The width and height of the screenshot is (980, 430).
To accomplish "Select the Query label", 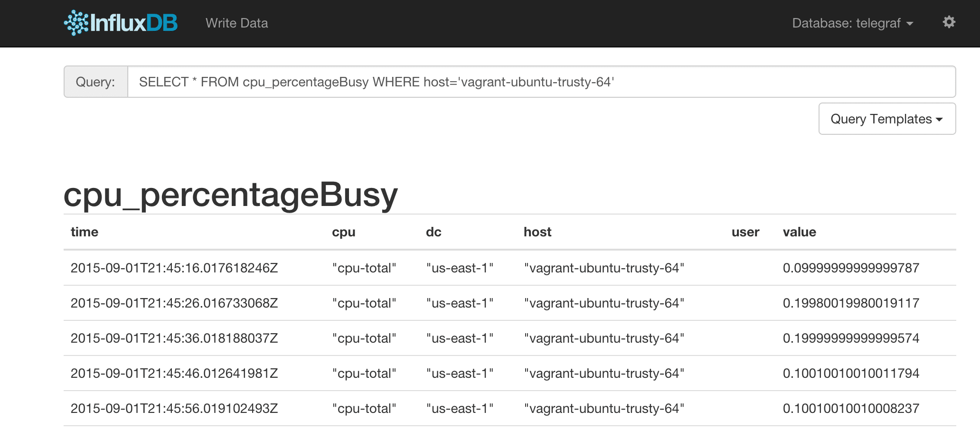I will coord(95,81).
